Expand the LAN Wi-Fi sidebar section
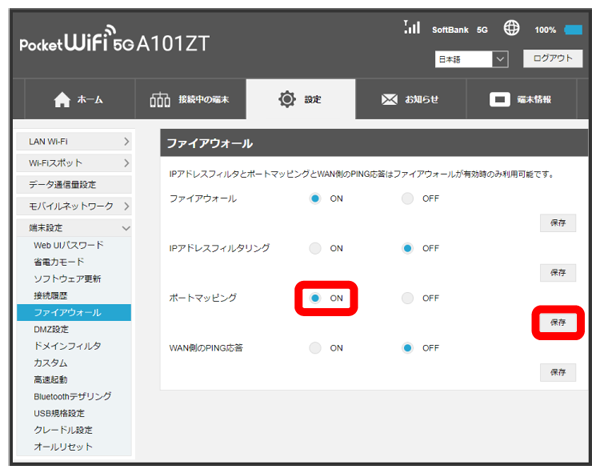This screenshot has width=600, height=473. click(75, 144)
